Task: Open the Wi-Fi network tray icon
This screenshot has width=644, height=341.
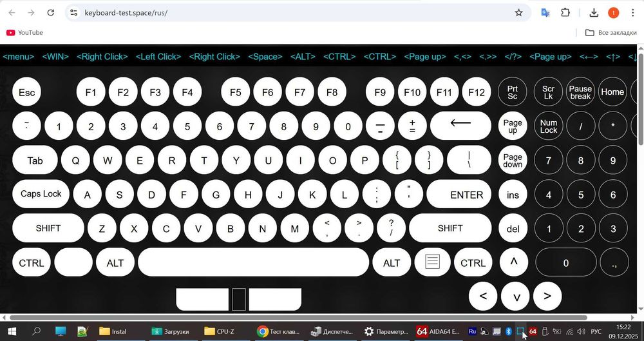Action: tap(569, 331)
